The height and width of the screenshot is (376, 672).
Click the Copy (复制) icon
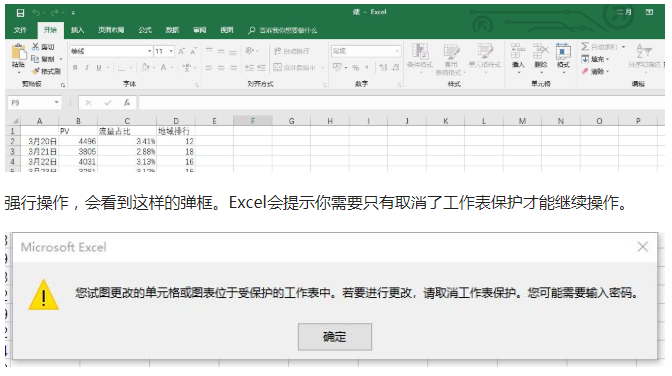(35, 59)
